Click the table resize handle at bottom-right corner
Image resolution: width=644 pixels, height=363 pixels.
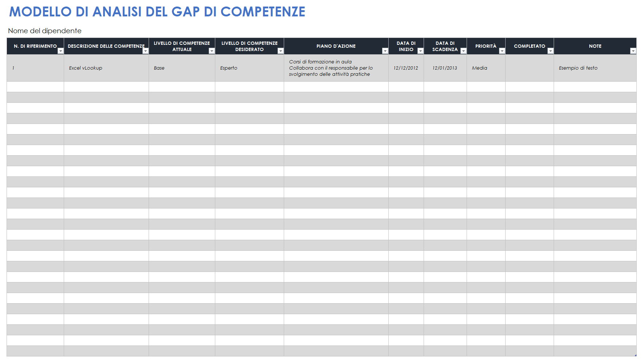coord(635,355)
